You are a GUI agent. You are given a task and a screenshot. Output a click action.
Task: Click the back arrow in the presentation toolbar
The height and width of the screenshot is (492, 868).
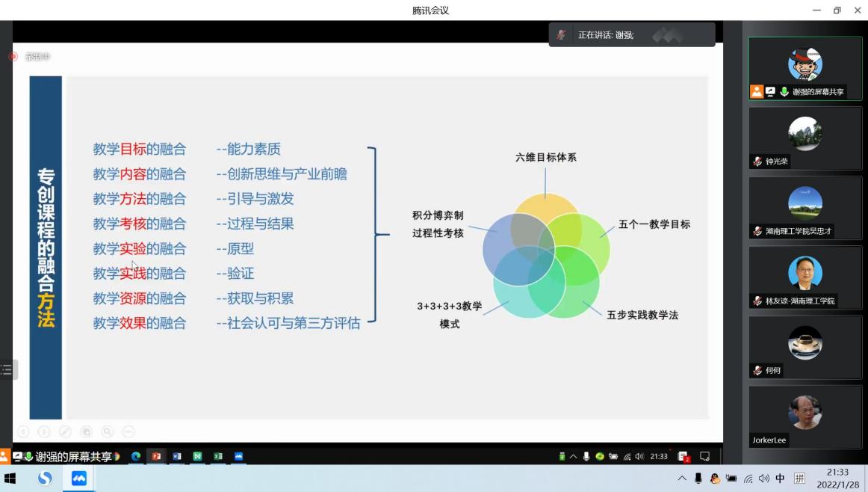pyautogui.click(x=22, y=431)
